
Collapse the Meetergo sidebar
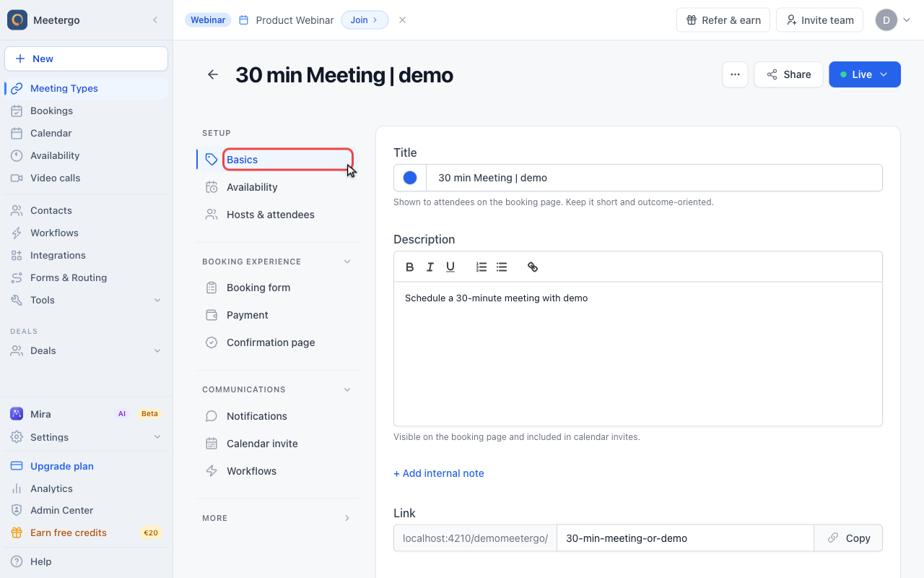(155, 20)
